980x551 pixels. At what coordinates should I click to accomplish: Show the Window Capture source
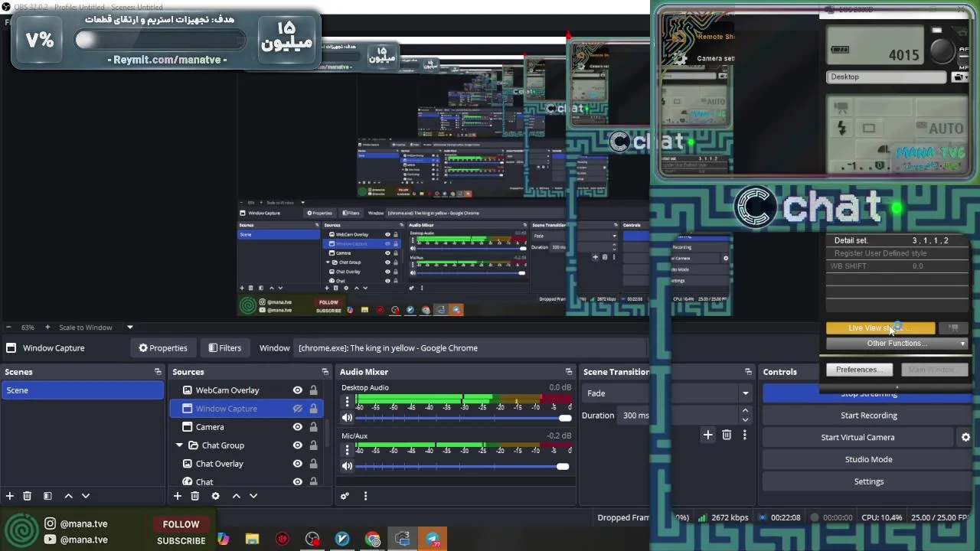click(297, 409)
